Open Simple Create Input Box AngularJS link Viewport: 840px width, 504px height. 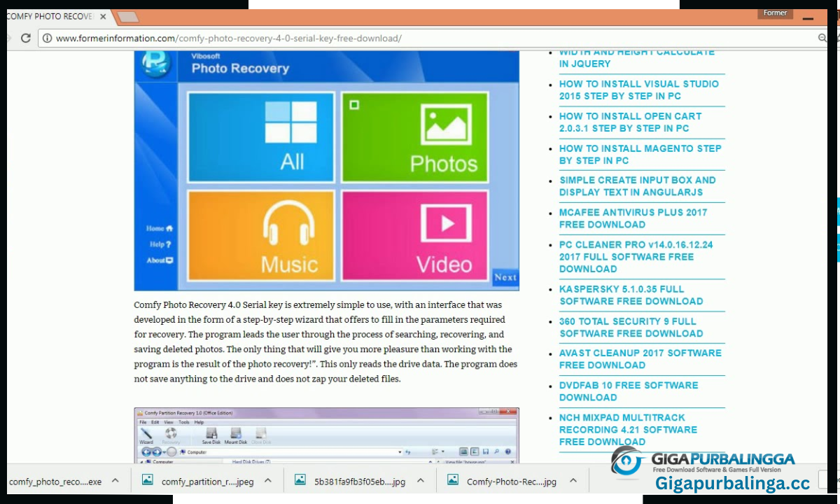click(x=637, y=185)
